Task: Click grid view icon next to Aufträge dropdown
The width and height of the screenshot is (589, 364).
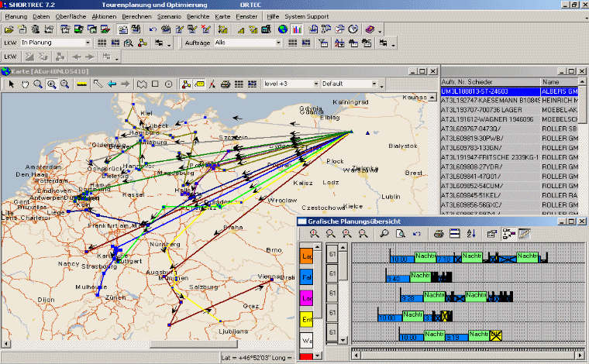Action: click(293, 43)
